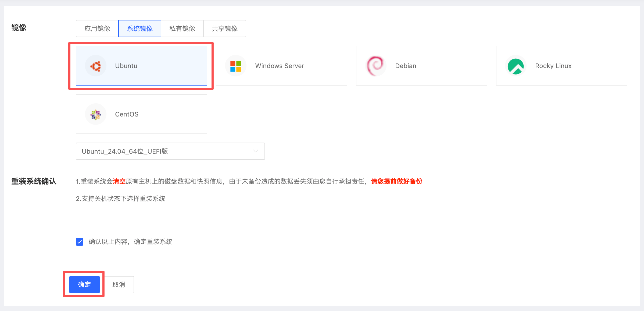
Task: Select the Windows Server image card
Action: (281, 65)
